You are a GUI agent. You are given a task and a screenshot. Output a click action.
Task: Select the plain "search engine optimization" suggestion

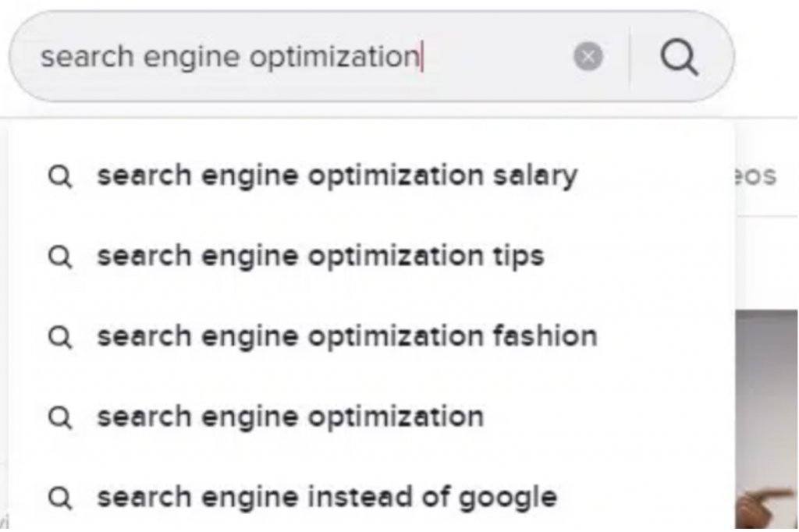pyautogui.click(x=289, y=417)
